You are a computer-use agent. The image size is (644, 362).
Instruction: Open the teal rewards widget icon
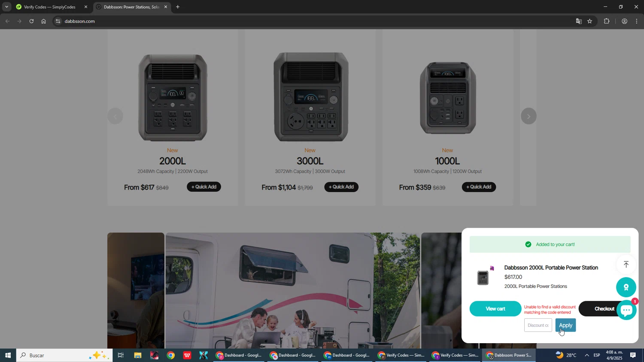[x=626, y=287]
